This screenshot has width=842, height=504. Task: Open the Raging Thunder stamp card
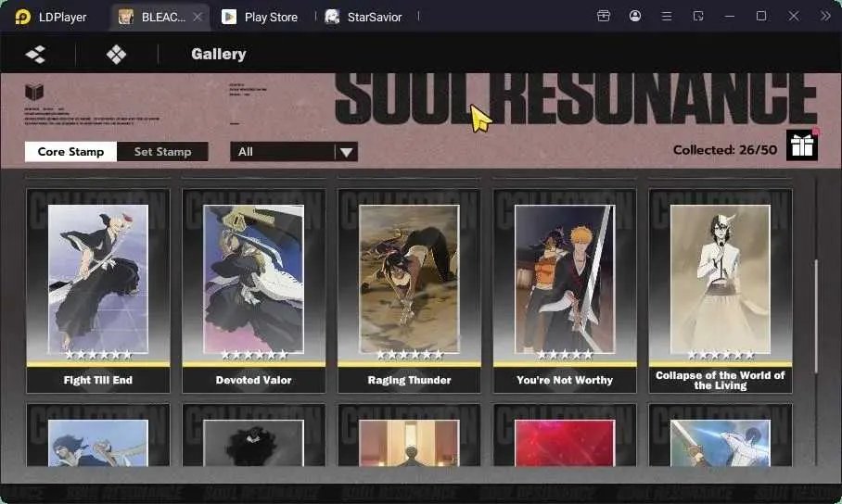pyautogui.click(x=409, y=290)
